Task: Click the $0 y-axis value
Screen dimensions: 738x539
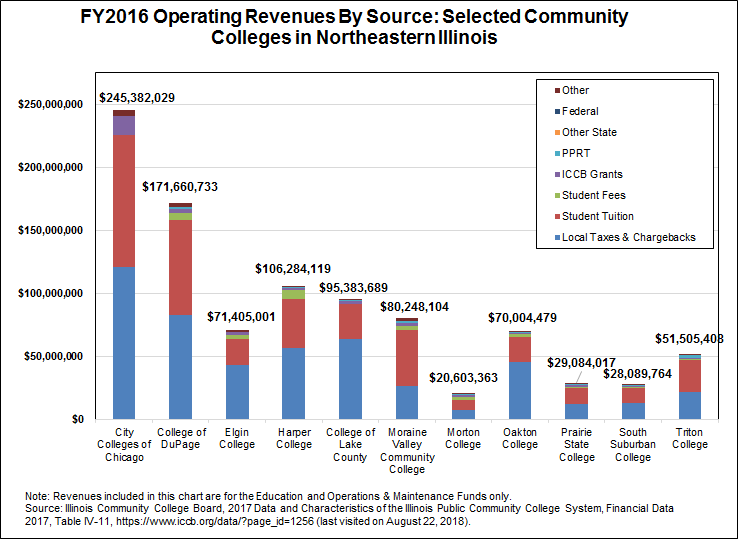Action: point(78,419)
